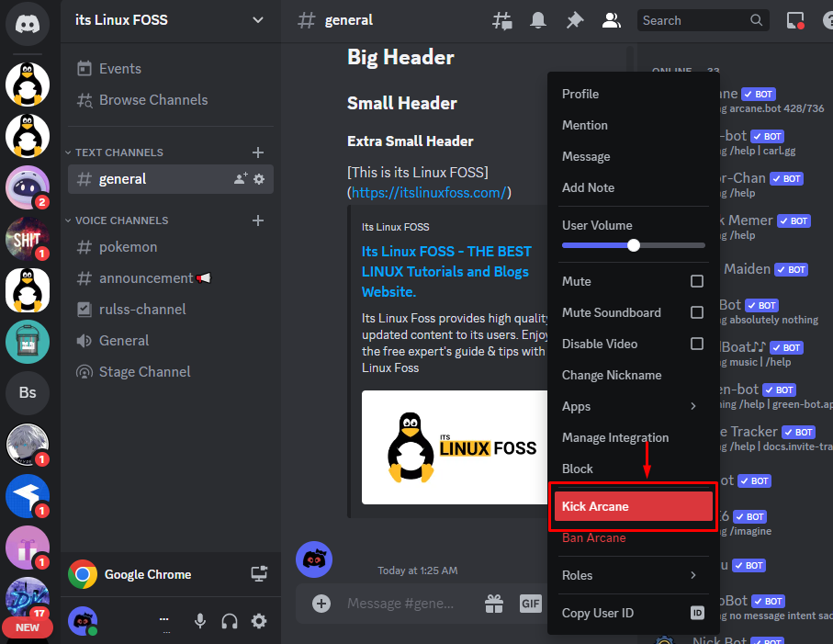Add attachment plus icon in message box
The width and height of the screenshot is (833, 644).
(321, 604)
